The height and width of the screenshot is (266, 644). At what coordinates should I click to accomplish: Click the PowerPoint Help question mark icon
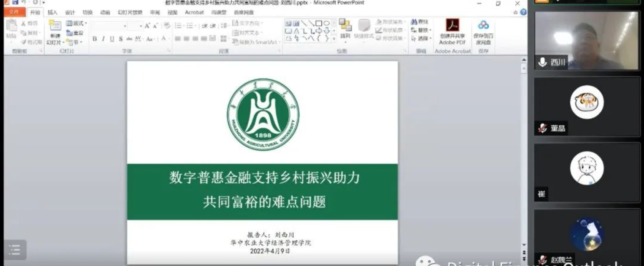click(523, 12)
